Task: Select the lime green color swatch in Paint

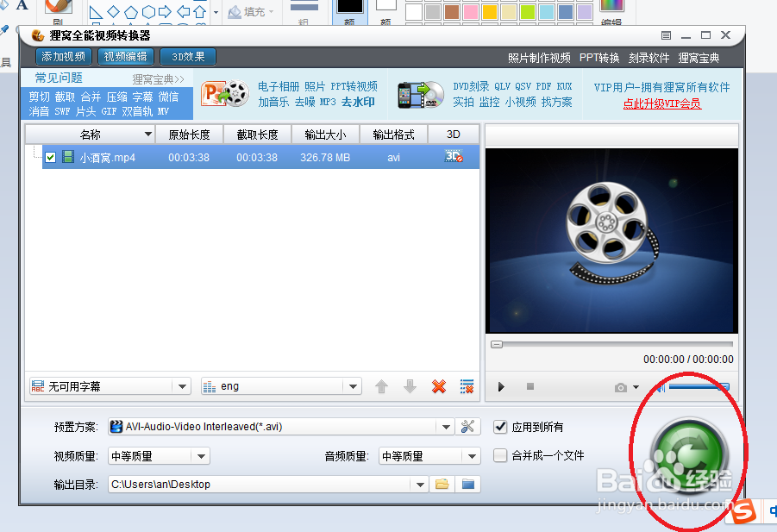Action: click(527, 11)
